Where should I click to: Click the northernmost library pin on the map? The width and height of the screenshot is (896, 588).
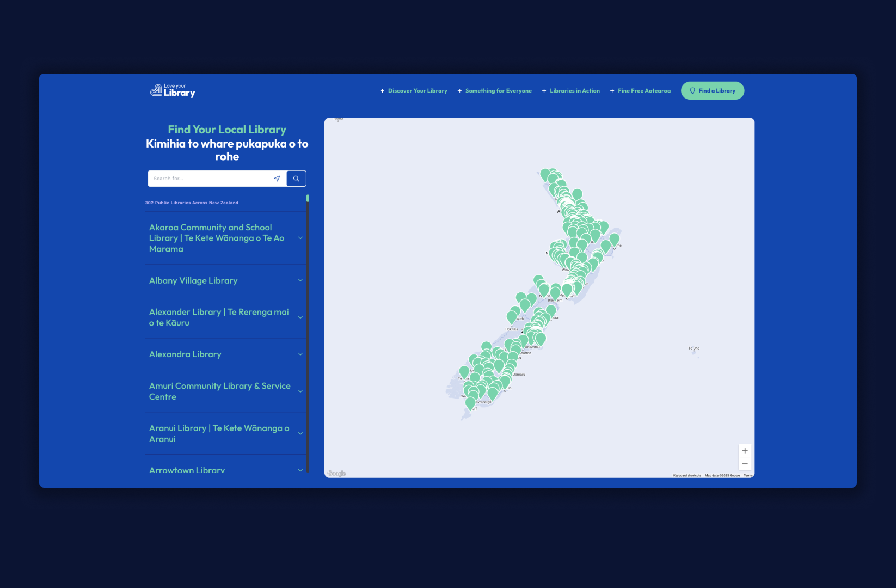point(545,174)
